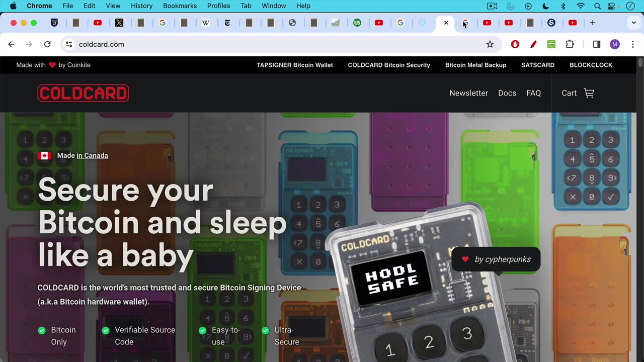Open the Docs page
The width and height of the screenshot is (644, 362).
tap(507, 93)
